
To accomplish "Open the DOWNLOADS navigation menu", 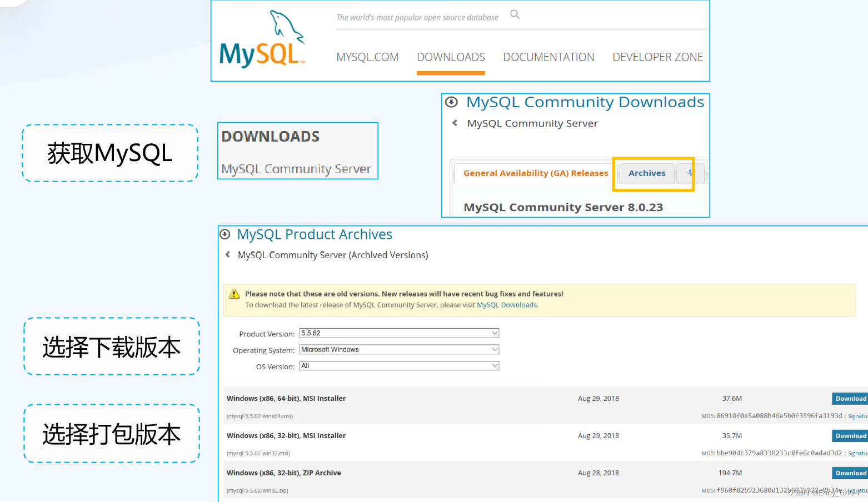I will pos(451,57).
